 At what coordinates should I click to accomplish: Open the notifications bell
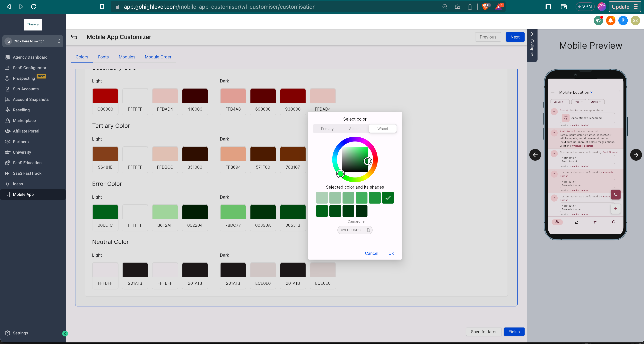point(611,21)
